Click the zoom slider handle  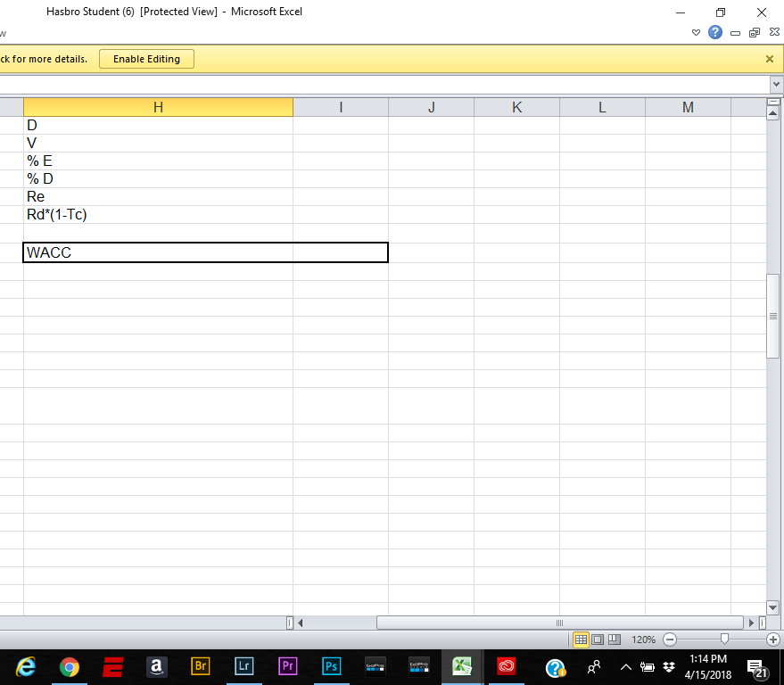tap(724, 640)
